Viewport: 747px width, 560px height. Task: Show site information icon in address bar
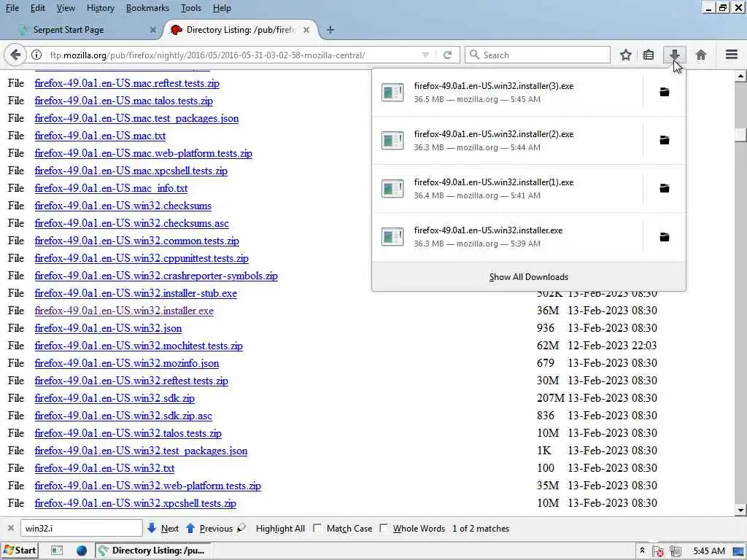point(36,55)
